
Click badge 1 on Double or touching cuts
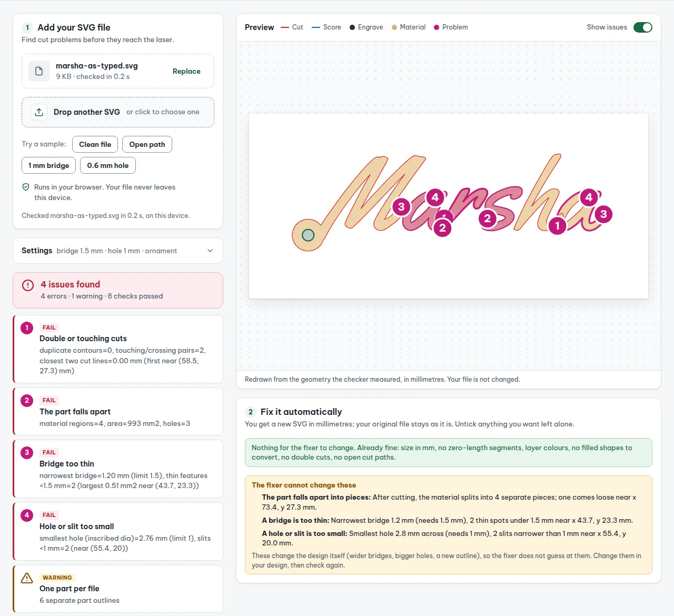pyautogui.click(x=27, y=327)
